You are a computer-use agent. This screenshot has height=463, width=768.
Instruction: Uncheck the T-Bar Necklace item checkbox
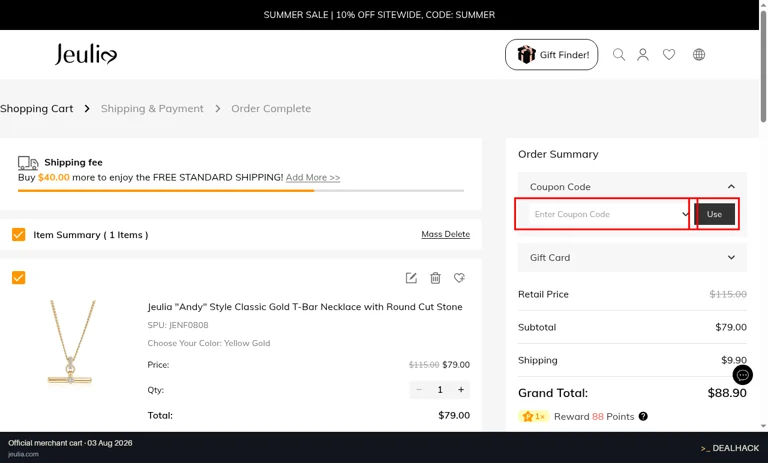point(19,278)
